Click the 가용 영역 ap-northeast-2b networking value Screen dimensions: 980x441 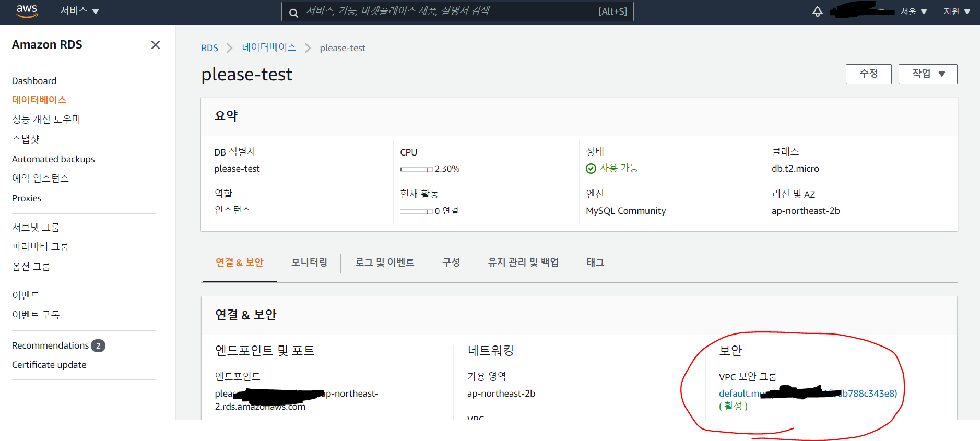[501, 394]
